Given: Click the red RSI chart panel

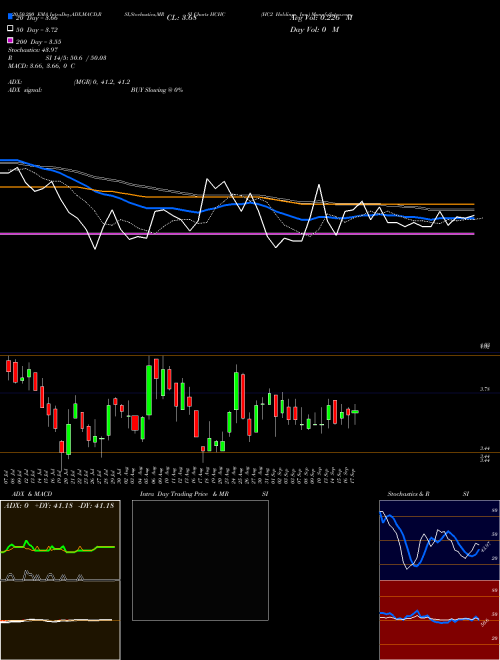Looking at the screenshot, I should [437, 620].
